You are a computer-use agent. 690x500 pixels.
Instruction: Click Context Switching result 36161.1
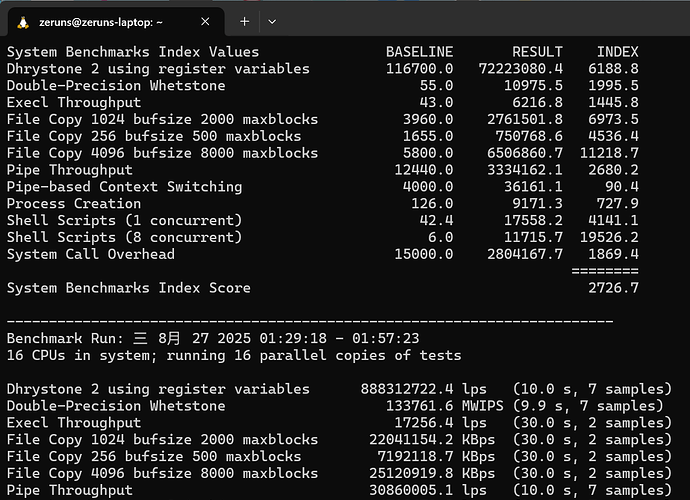[533, 187]
